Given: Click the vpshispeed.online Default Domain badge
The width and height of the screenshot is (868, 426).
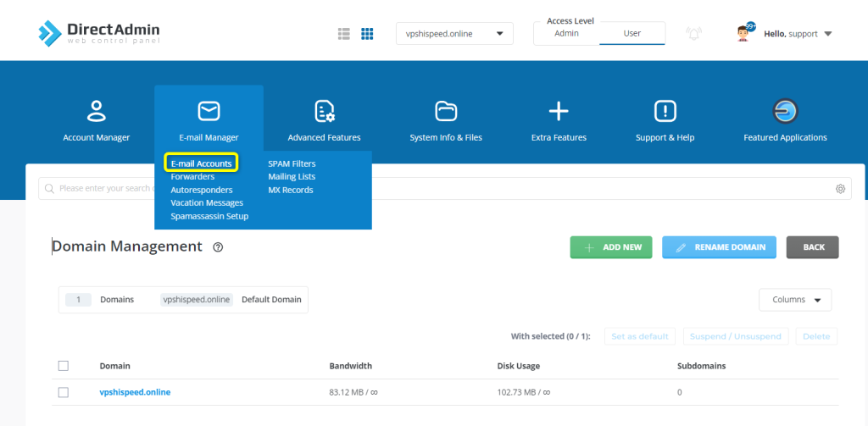Looking at the screenshot, I should point(197,300).
